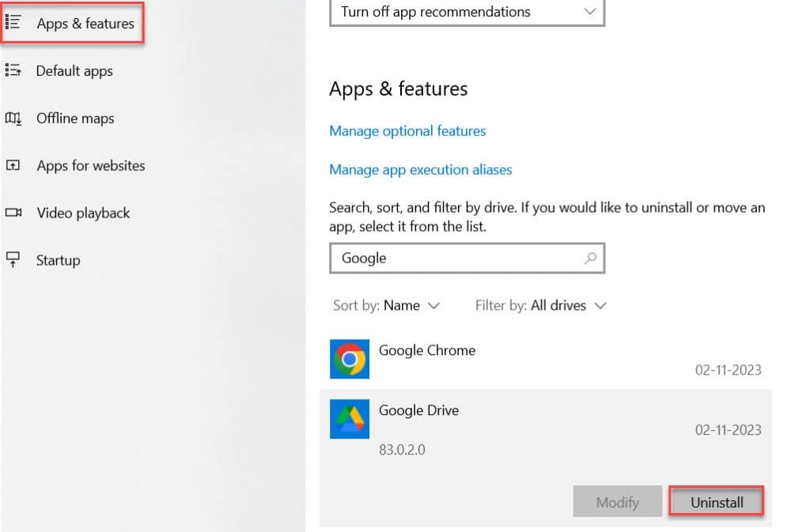Expand the Filter by All drives dropdown
The width and height of the screenshot is (810, 532).
[x=540, y=305]
